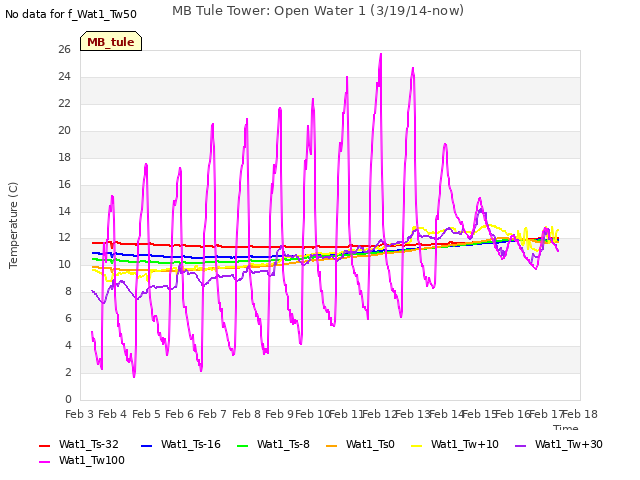Click the 0 y-axis tick label

coord(68,399)
